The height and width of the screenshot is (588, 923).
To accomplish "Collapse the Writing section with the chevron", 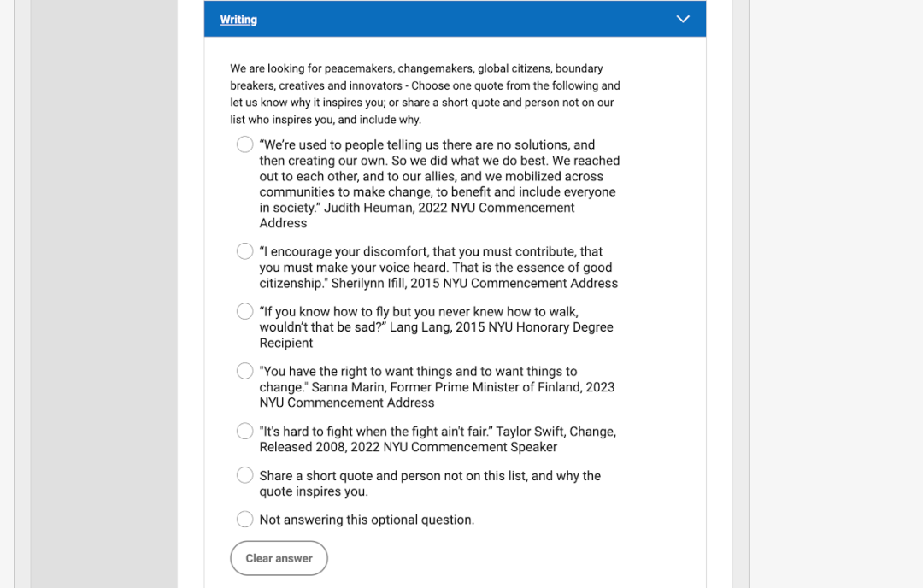I will 682,19.
